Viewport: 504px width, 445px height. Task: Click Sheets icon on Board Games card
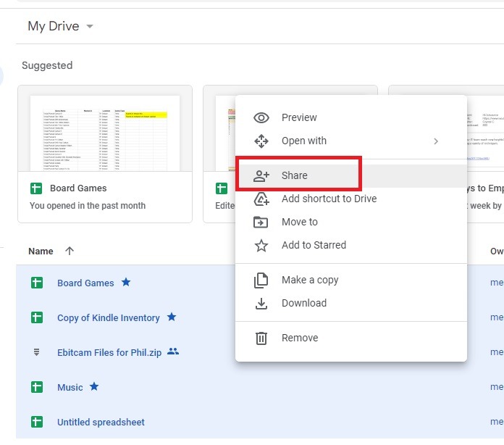click(x=36, y=188)
